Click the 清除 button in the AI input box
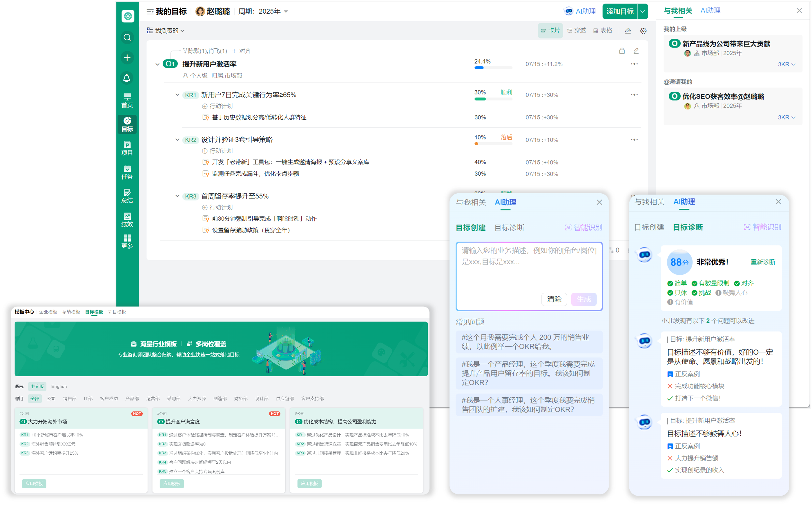Image resolution: width=812 pixels, height=506 pixels. coord(554,299)
